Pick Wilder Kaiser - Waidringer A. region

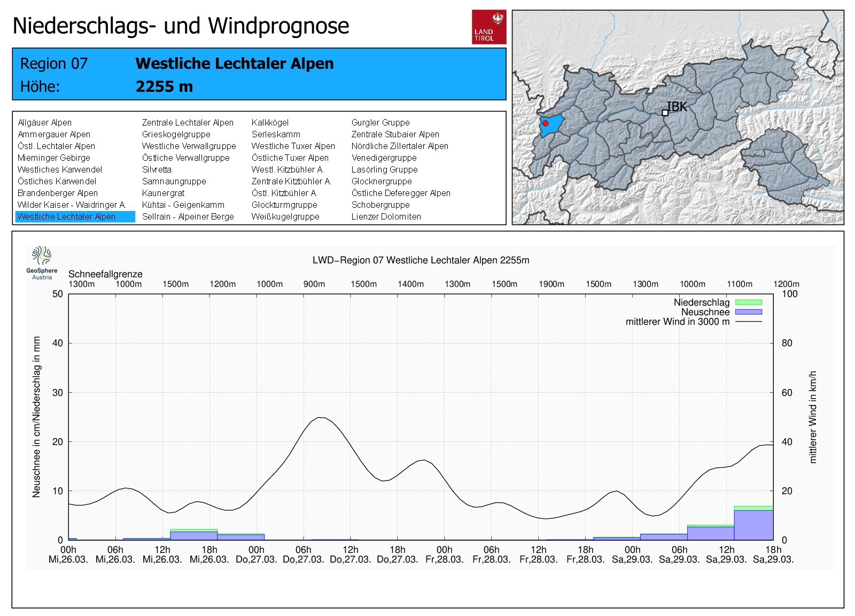pos(72,205)
